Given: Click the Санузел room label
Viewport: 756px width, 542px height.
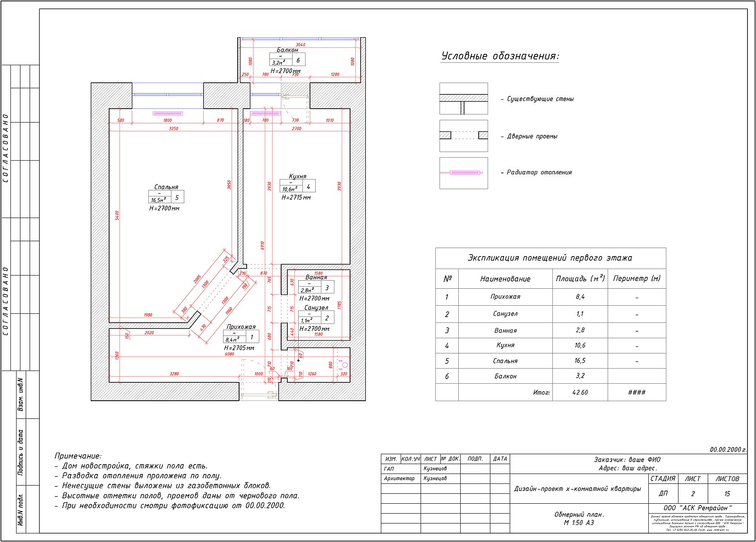Looking at the screenshot, I should [316, 308].
